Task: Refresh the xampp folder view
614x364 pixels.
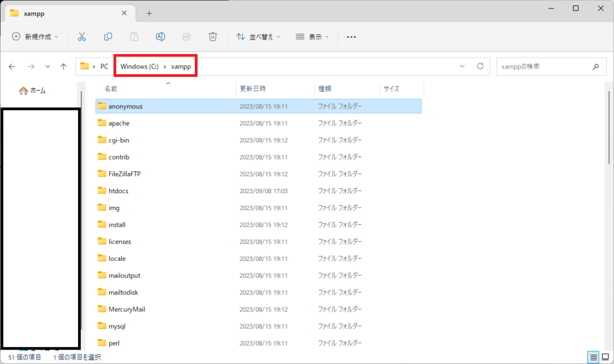Action: pos(480,66)
